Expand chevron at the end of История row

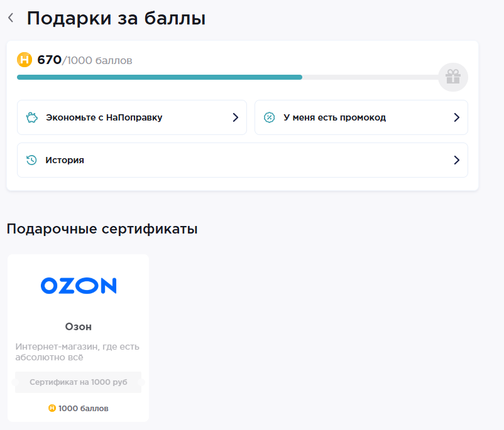457,160
